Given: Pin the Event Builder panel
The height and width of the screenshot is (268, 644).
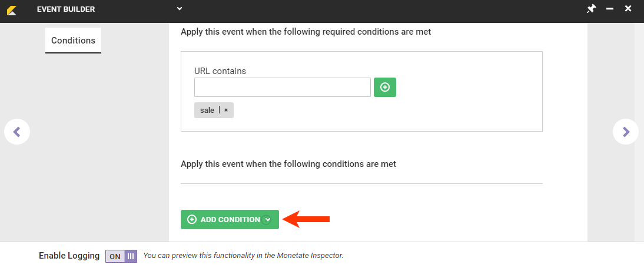Looking at the screenshot, I should tap(591, 9).
